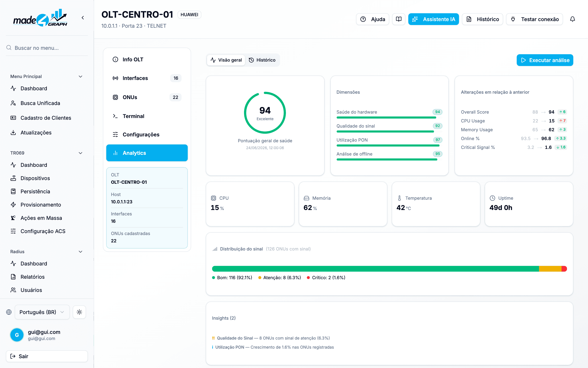Open Ajuda help button
The height and width of the screenshot is (368, 588).
pos(373,19)
